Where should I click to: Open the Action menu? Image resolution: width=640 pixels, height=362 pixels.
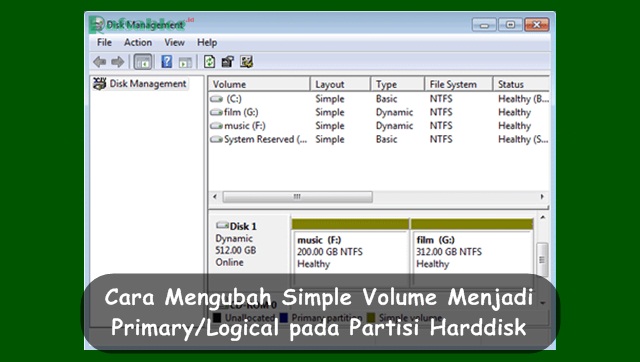(138, 42)
